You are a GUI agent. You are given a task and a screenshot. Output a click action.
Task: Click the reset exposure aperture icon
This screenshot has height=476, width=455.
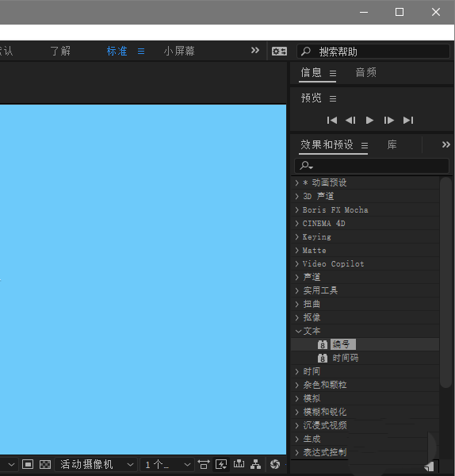275,464
